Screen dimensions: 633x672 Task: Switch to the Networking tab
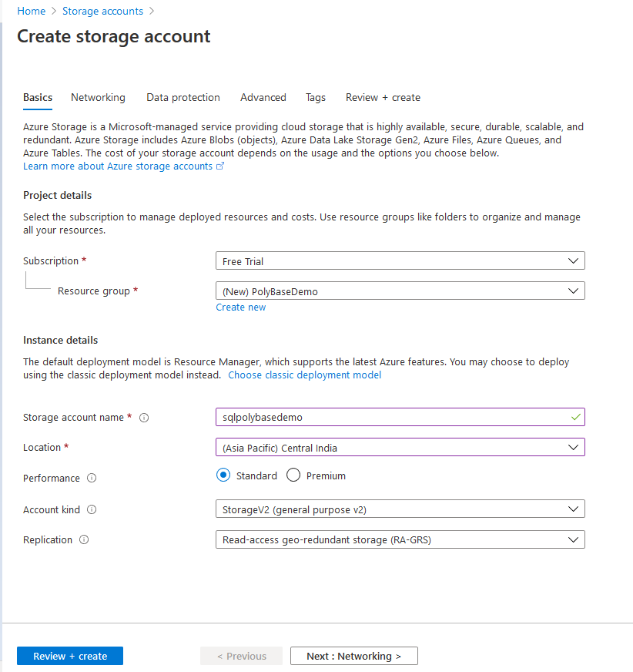coord(98,98)
